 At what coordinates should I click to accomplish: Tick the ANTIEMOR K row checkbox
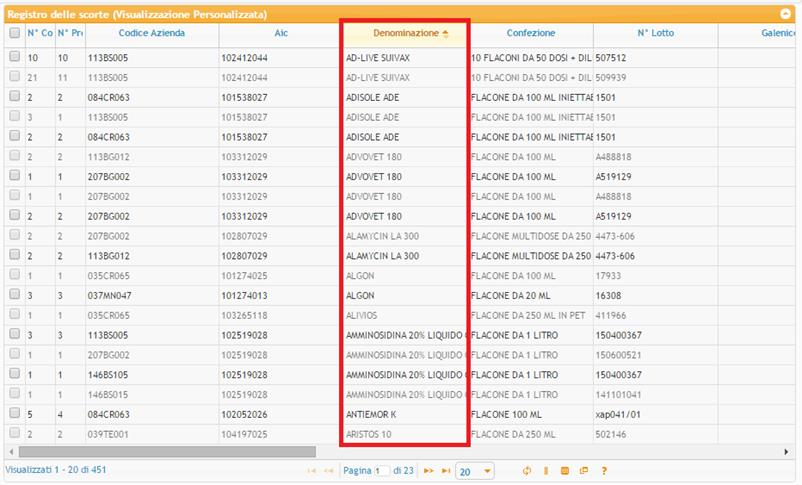[14, 413]
